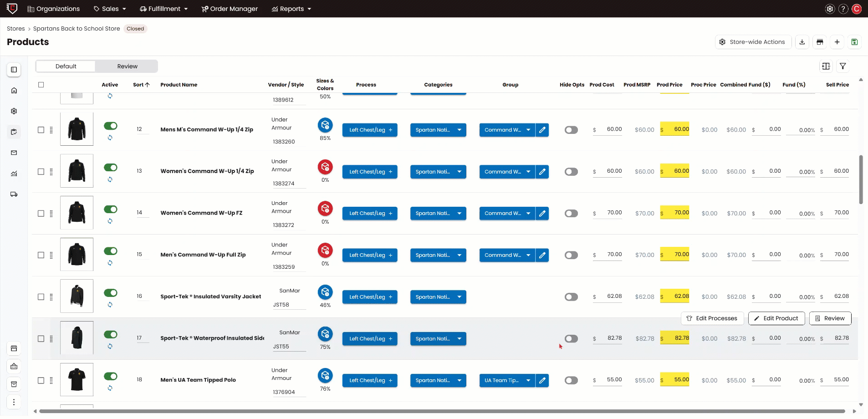Toggle Active switch for Men's UA Team Tipped Polo
868x419 pixels.
pos(111,376)
